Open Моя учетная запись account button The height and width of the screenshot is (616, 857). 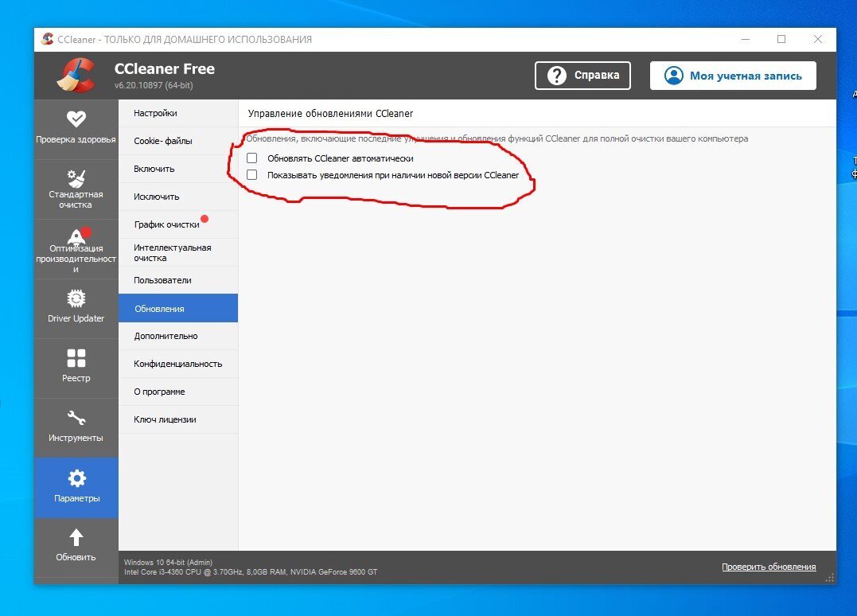[733, 76]
